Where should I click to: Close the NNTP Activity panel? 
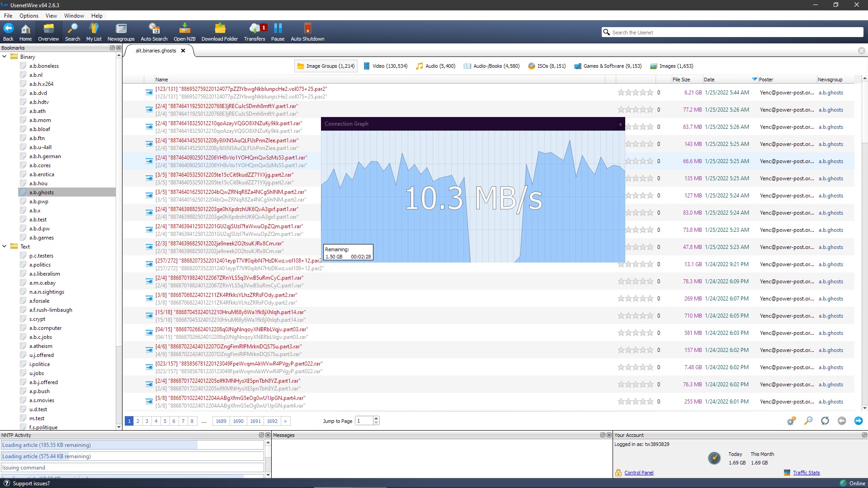(x=268, y=435)
